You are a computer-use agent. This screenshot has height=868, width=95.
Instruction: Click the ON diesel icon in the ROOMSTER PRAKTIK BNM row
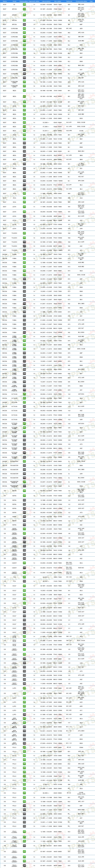[x=24, y=486]
